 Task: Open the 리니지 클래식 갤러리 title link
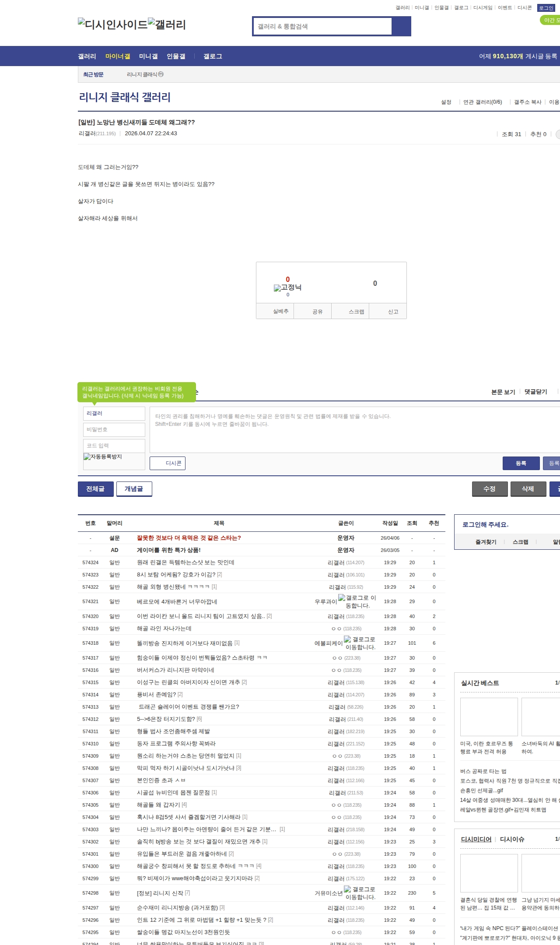pyautogui.click(x=125, y=97)
